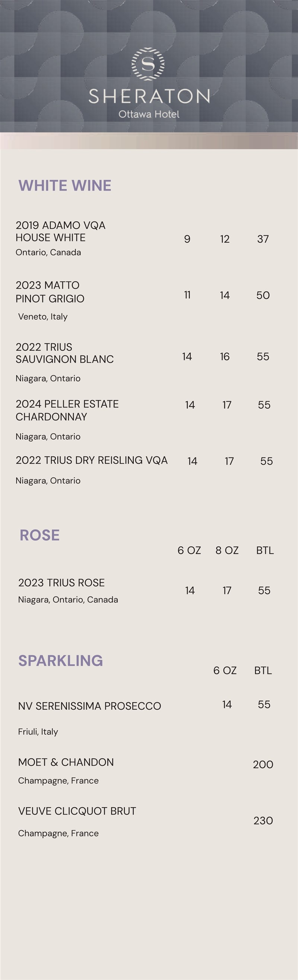Select the 2023 Trius Rose wine name

tap(61, 583)
